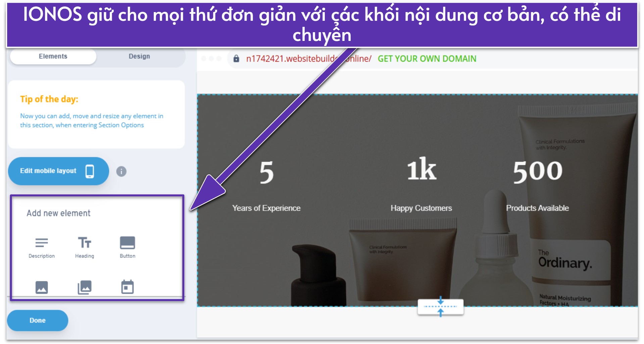Select the "500" counter number

coord(537,171)
